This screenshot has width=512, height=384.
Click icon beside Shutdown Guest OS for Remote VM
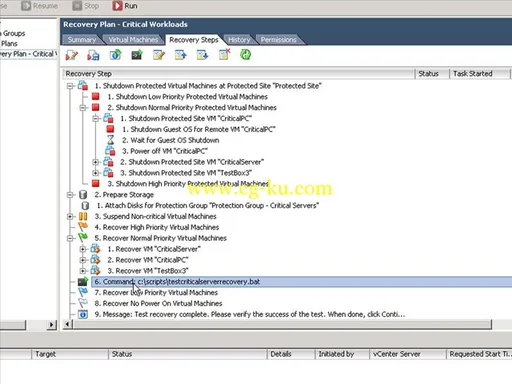click(x=110, y=129)
